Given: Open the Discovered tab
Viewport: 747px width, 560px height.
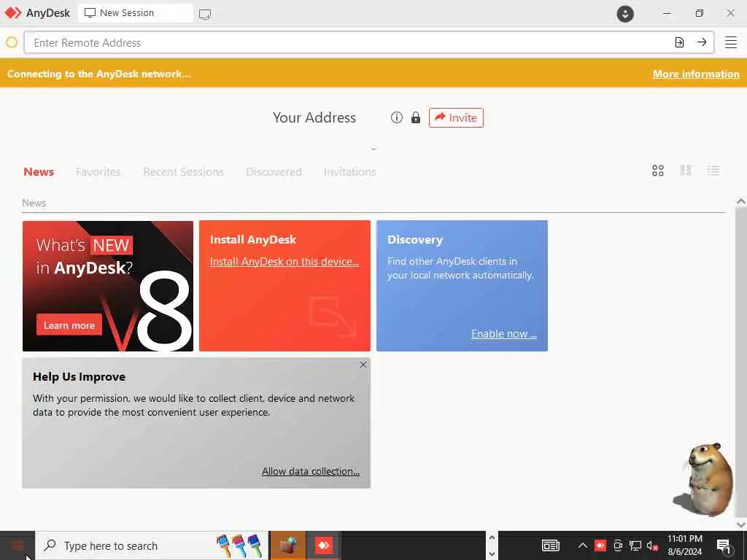Looking at the screenshot, I should click(274, 172).
